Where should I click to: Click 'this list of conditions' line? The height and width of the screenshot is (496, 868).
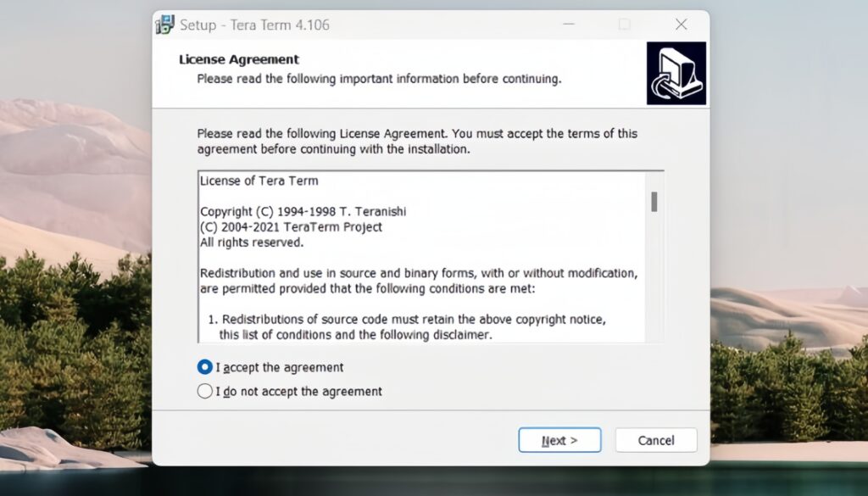click(355, 335)
